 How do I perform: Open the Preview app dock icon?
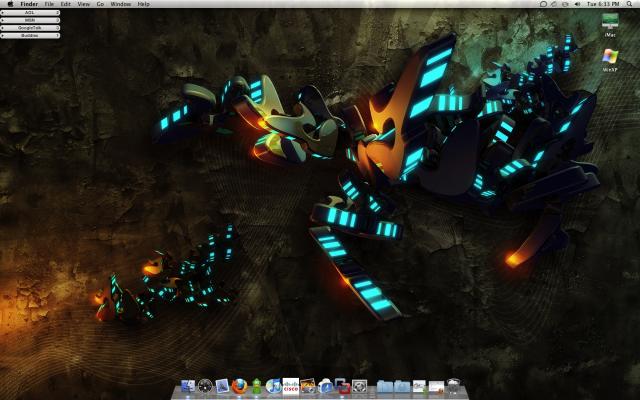[222, 386]
